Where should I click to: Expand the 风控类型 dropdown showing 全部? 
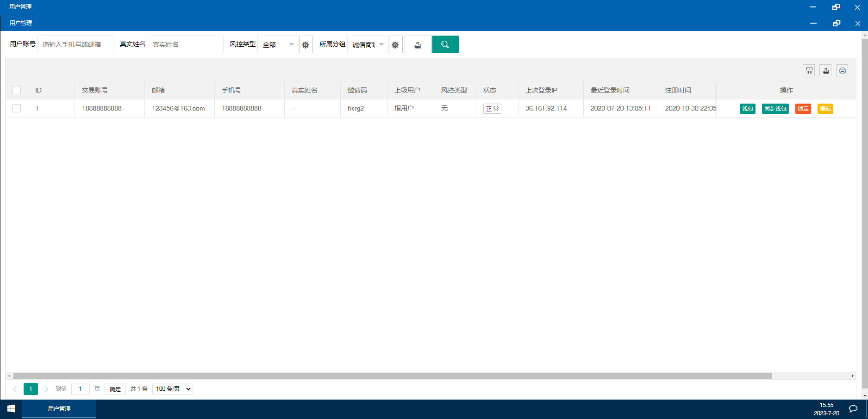click(x=278, y=44)
